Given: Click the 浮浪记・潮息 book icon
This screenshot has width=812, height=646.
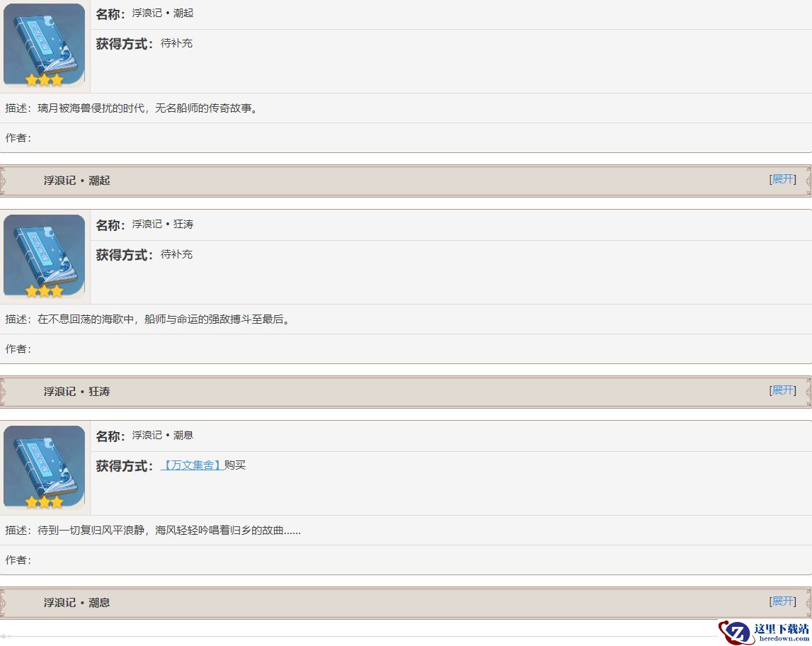Looking at the screenshot, I should point(44,466).
